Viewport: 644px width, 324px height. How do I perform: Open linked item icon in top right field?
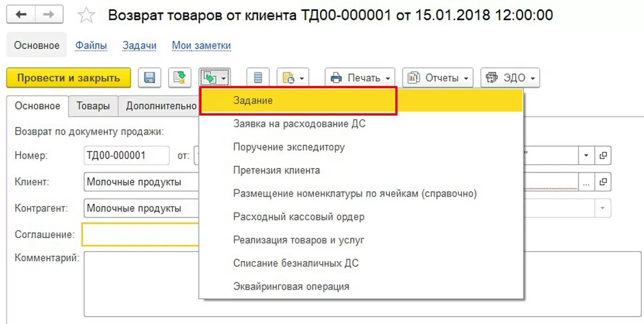click(603, 156)
